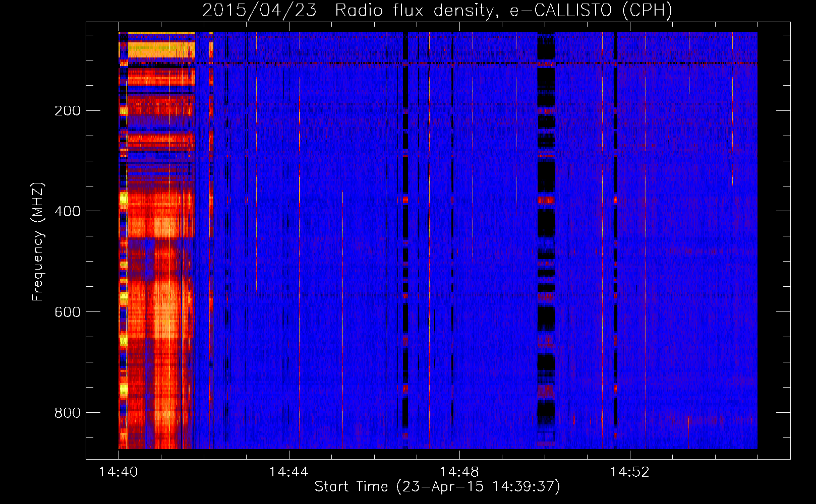Click the 'Start Time (23-Apr-15 14:39:37)' label
The image size is (816, 504).
(437, 487)
